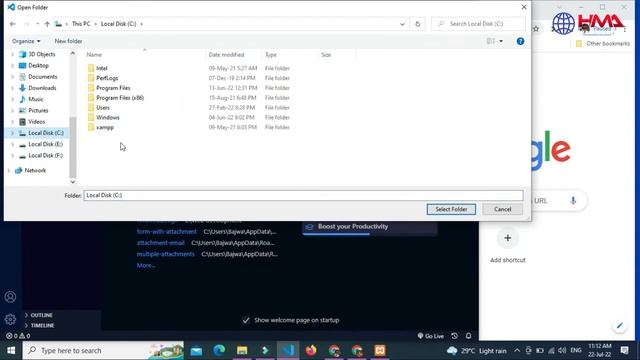Open recent locations dropdown arrow
Image resolution: width=640 pixels, height=360 pixels.
point(37,24)
